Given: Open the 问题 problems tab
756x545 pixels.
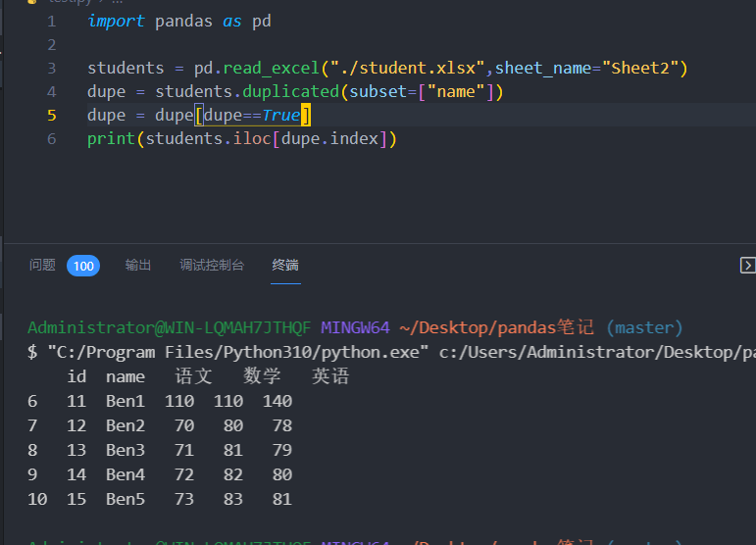Looking at the screenshot, I should pos(42,265).
